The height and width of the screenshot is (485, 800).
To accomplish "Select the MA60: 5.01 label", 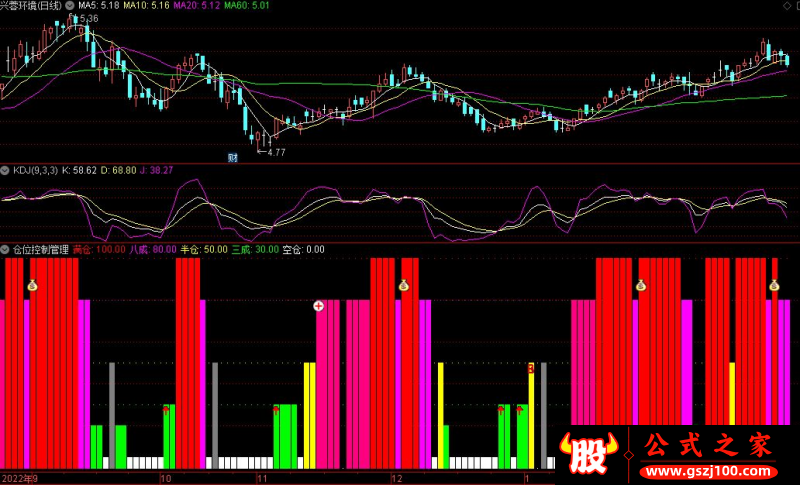I will tap(246, 6).
